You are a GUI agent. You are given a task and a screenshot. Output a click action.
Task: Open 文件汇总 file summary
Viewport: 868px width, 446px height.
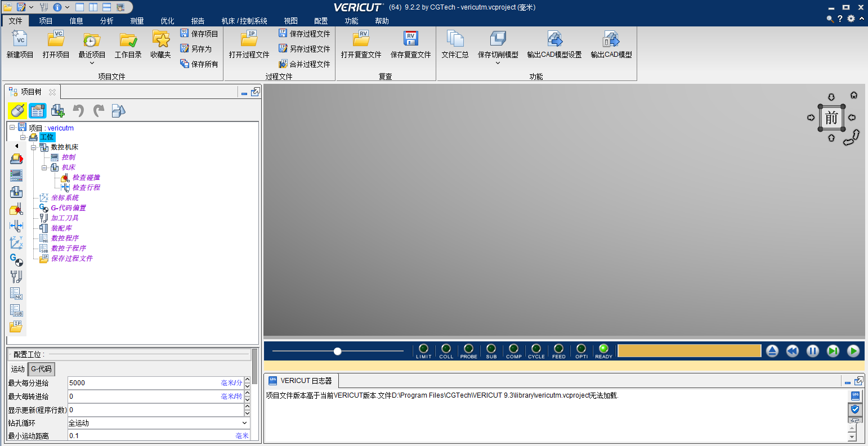[x=455, y=44]
